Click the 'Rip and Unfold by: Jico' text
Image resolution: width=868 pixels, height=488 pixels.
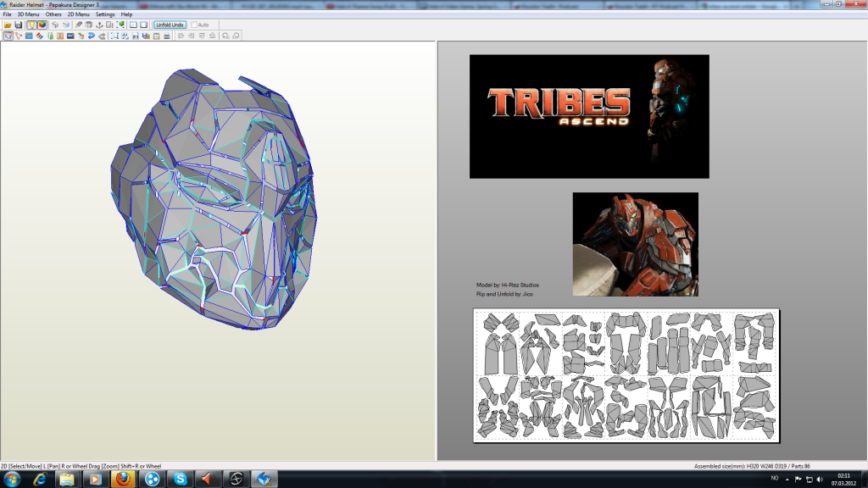504,294
